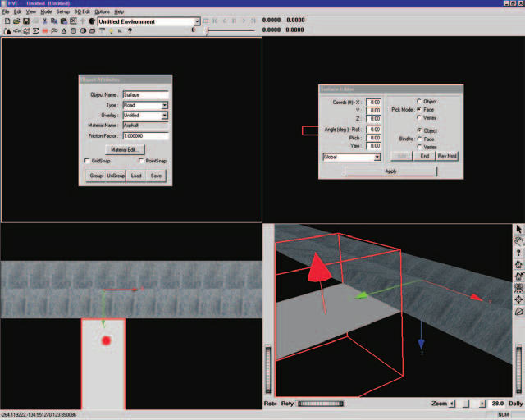This screenshot has height=420, width=525.
Task: Click the Material Edit button
Action: click(125, 150)
